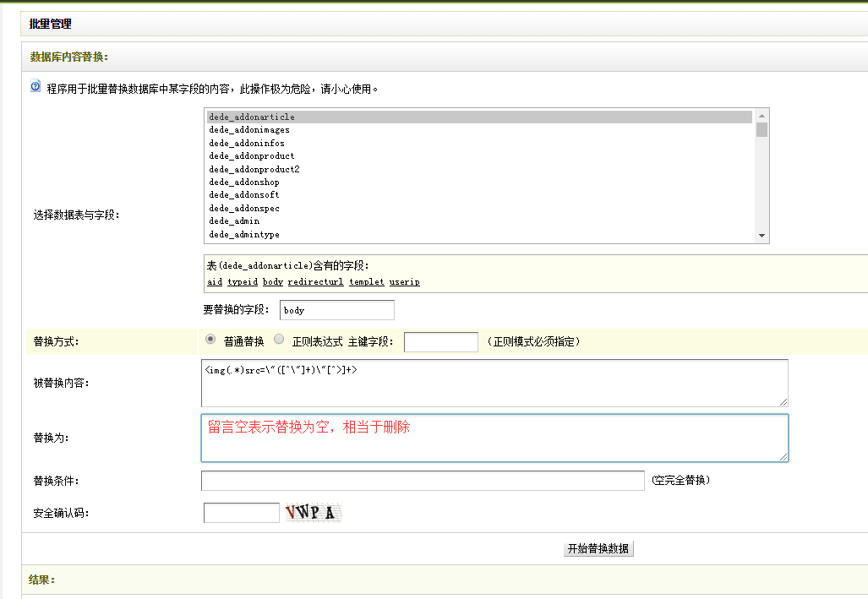Image resolution: width=868 pixels, height=599 pixels.
Task: Click the help icon beside the warning text
Action: pos(35,87)
